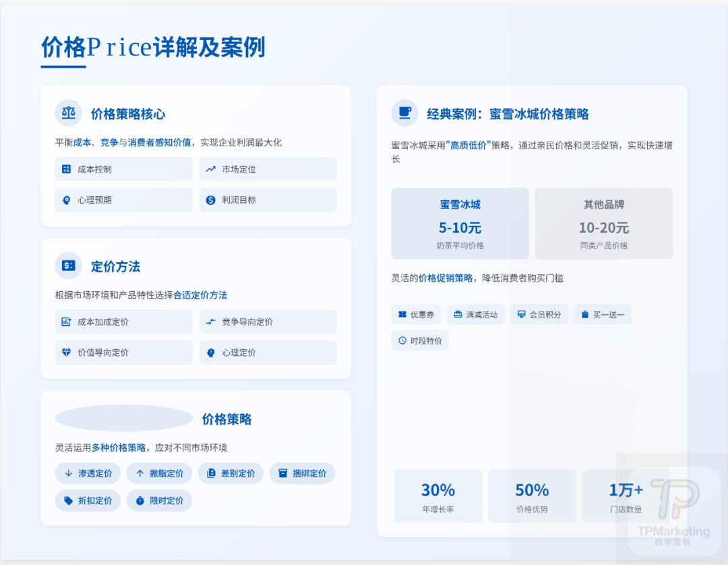728x565 pixels.
Task: Click the 奶茶平均价格 caption
Action: [x=460, y=245]
